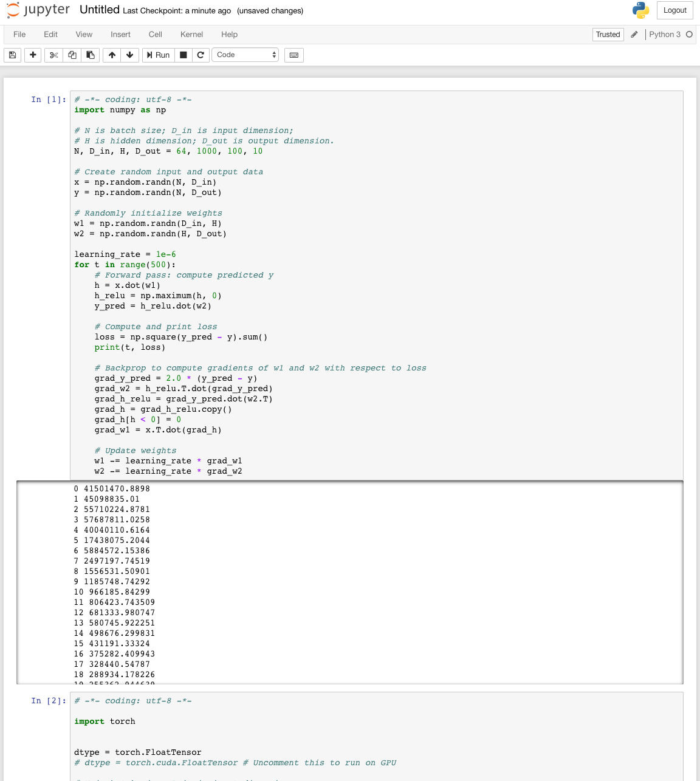Insert a cell below with plus icon

click(33, 55)
